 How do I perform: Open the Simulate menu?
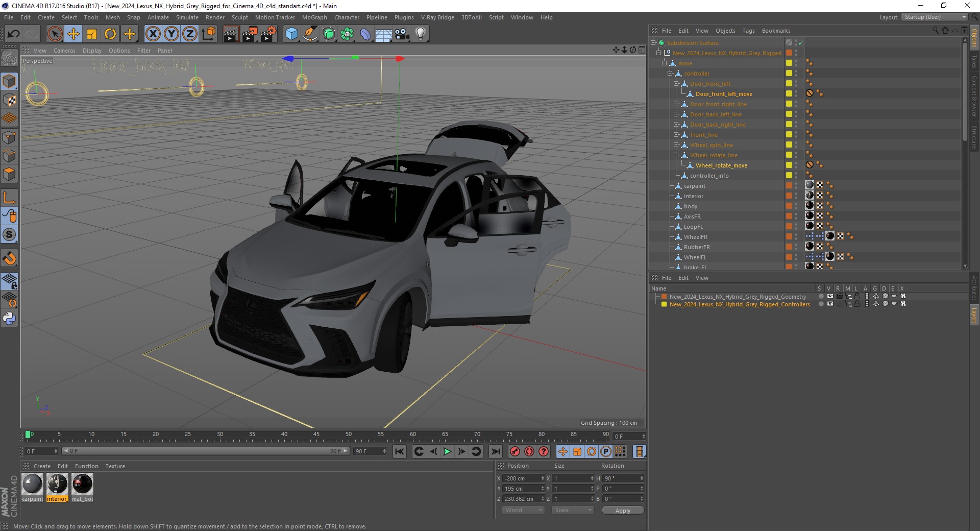[187, 17]
